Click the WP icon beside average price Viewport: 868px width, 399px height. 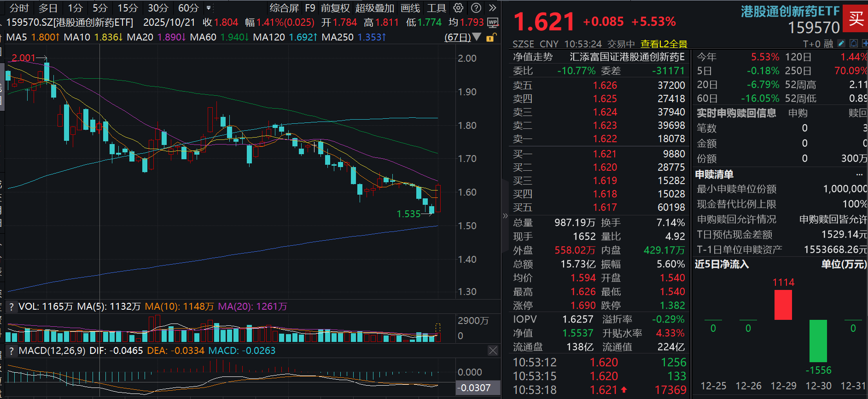[493, 23]
